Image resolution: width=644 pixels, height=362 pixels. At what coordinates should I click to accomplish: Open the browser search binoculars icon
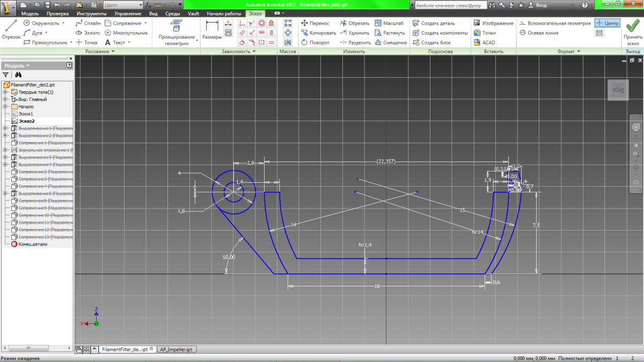pos(18,75)
